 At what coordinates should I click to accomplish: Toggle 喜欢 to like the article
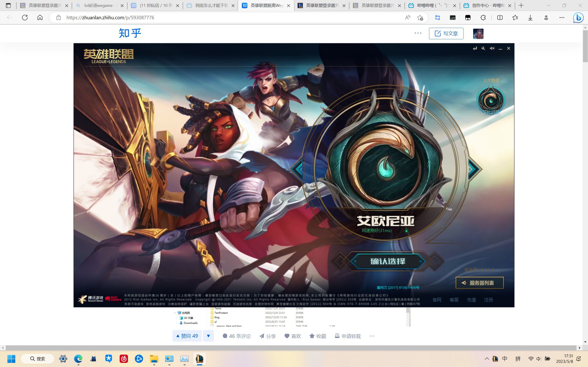293,336
